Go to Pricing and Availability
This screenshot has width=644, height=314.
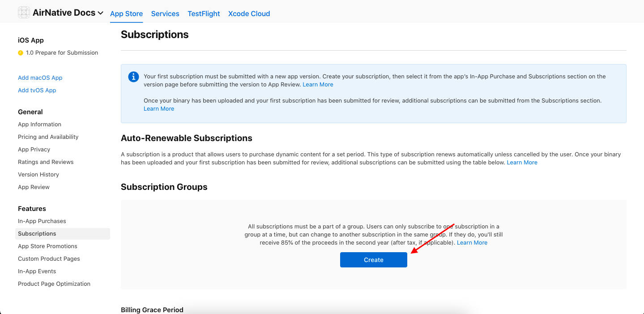pos(48,137)
